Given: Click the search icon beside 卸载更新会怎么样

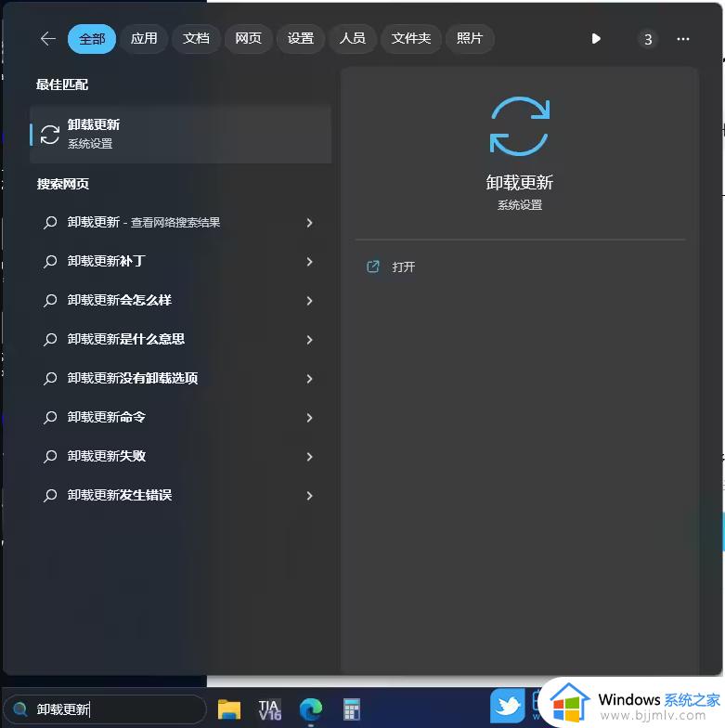Looking at the screenshot, I should [x=50, y=301].
